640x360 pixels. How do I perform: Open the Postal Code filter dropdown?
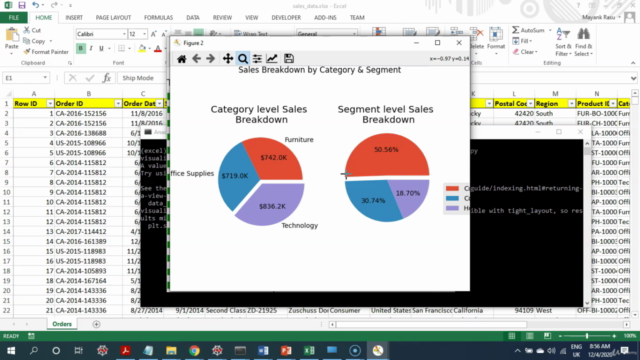[530, 104]
